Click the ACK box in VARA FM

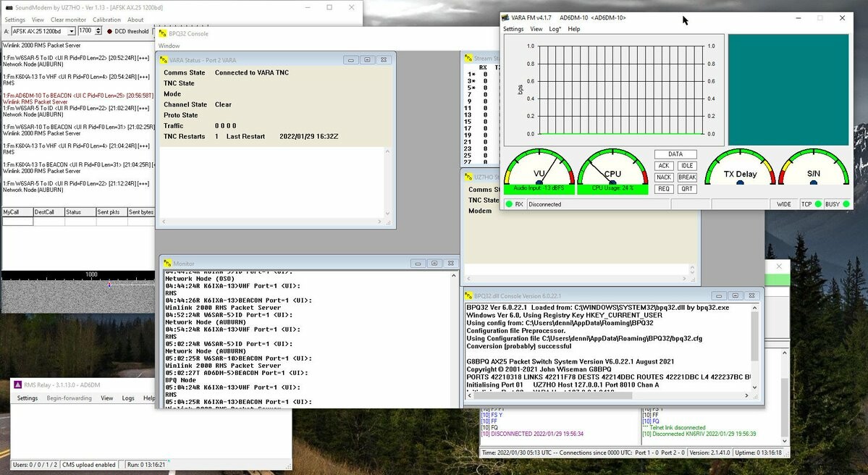point(664,166)
